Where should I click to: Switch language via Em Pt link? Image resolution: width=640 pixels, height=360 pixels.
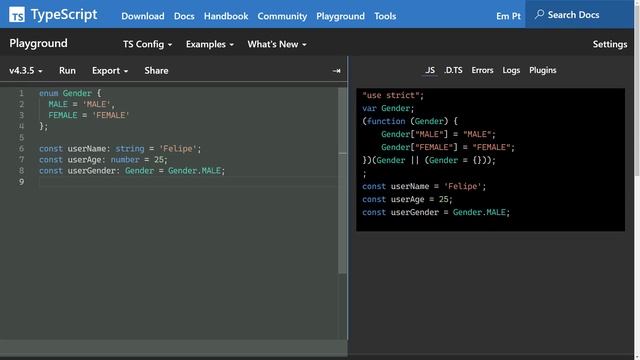pyautogui.click(x=508, y=16)
